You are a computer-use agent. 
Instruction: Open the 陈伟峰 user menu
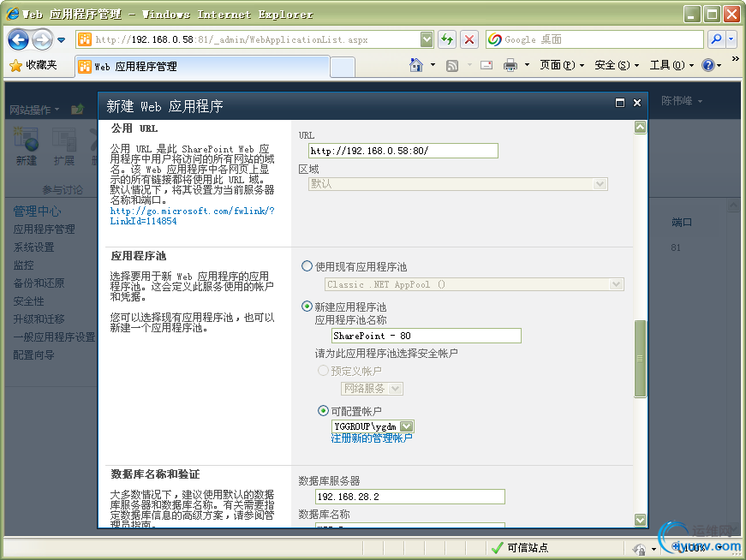pos(681,101)
